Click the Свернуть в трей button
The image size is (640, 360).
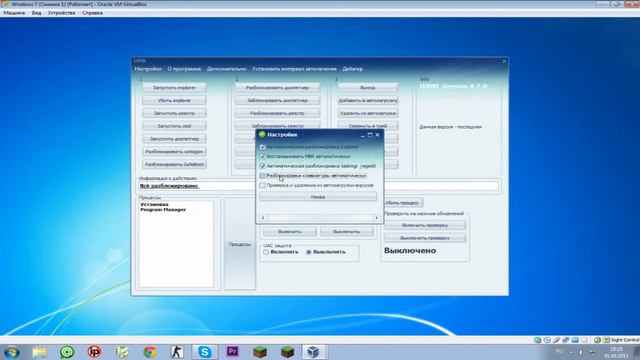(x=368, y=126)
